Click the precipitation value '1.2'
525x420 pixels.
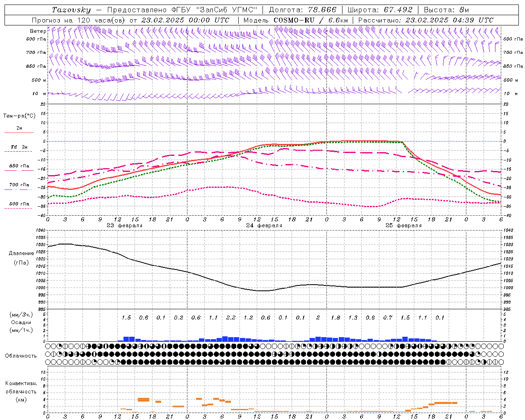point(248,317)
